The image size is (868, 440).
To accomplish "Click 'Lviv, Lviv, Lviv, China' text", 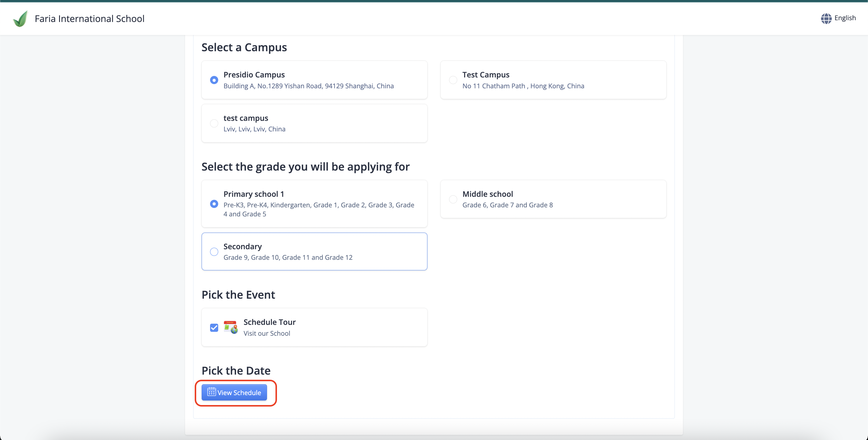I will 254,129.
